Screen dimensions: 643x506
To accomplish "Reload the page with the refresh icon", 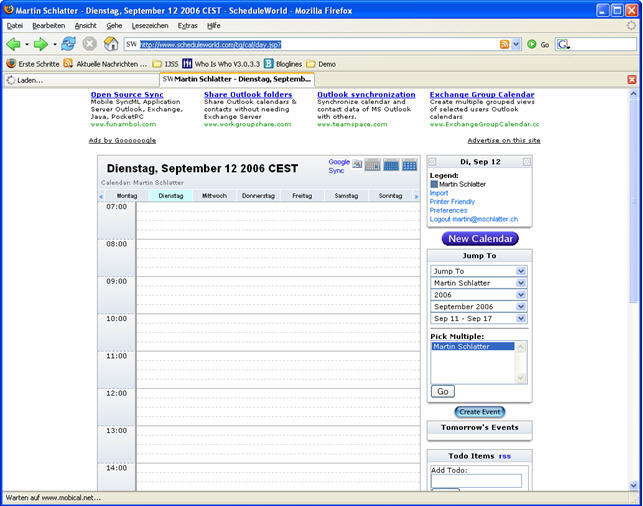I will [68, 44].
